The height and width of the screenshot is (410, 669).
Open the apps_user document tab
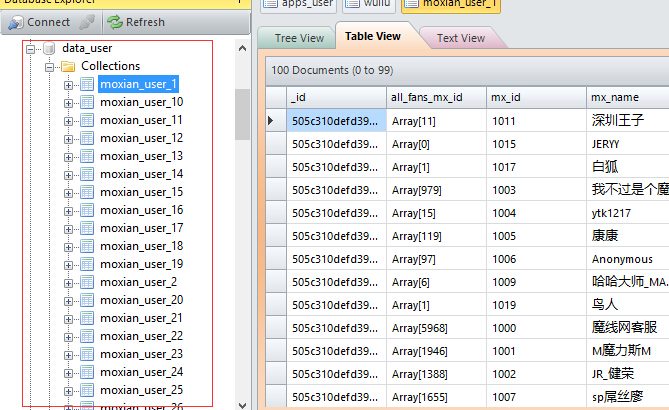click(x=299, y=5)
